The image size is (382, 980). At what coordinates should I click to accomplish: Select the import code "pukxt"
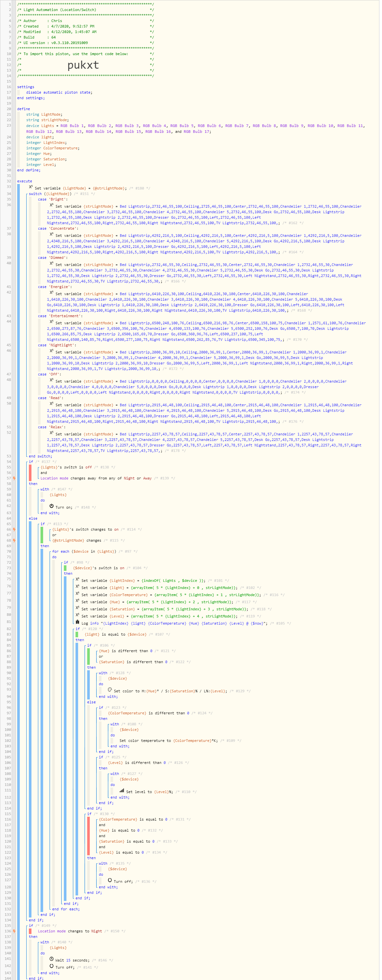click(83, 65)
